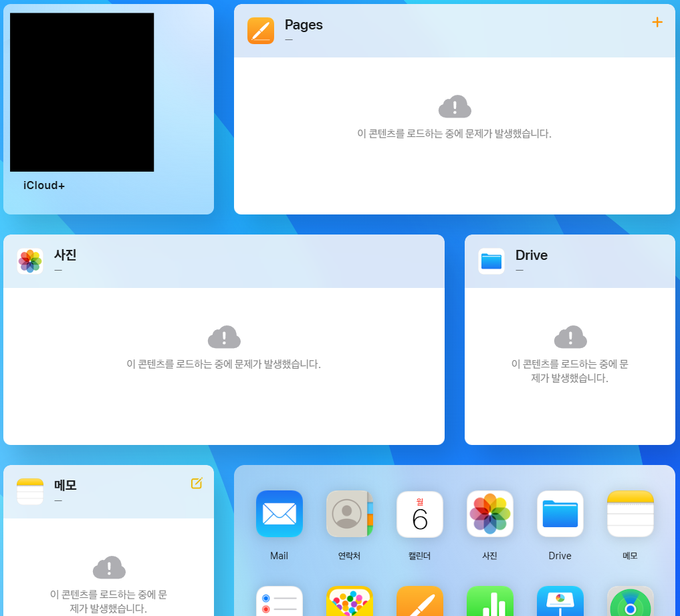The image size is (680, 616).
Task: Open the Pages widget title
Action: (x=304, y=25)
